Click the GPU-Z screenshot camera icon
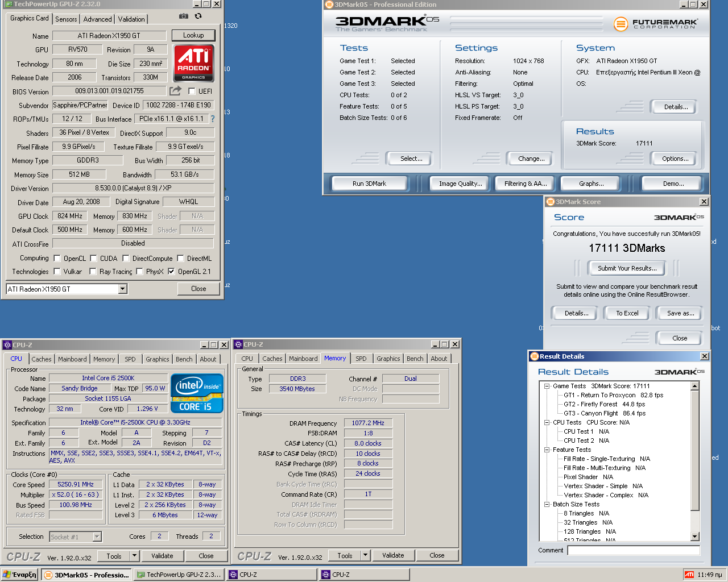The image size is (728, 582). coord(184,16)
